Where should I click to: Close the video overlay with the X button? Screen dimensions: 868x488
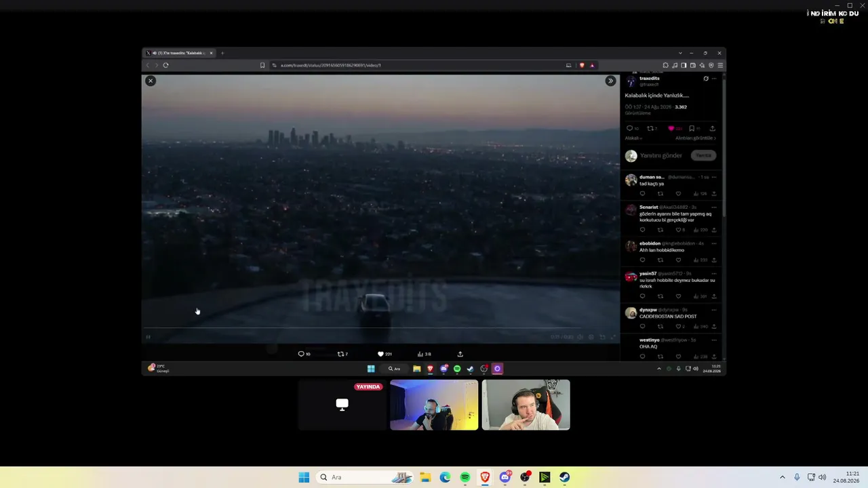pos(151,81)
